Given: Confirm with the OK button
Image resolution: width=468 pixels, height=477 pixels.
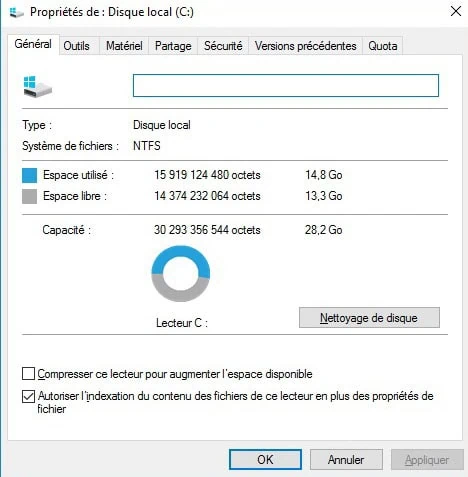Looking at the screenshot, I should point(265,460).
